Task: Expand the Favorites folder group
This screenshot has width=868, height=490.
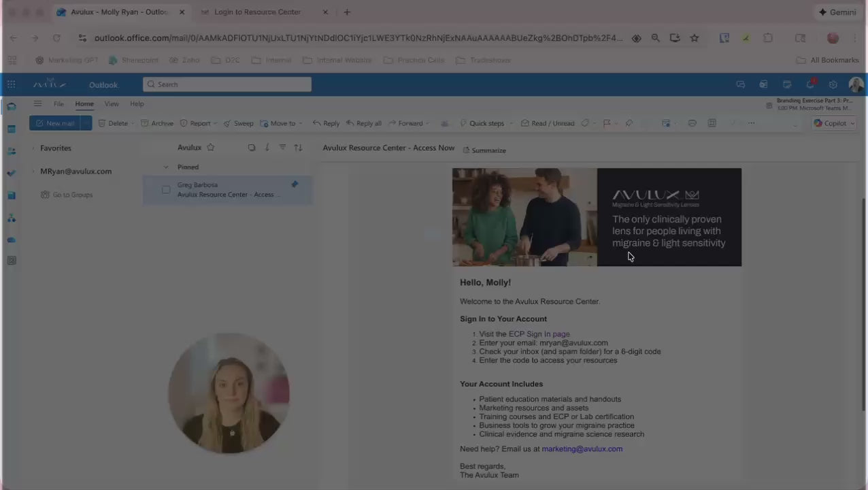Action: pos(33,148)
